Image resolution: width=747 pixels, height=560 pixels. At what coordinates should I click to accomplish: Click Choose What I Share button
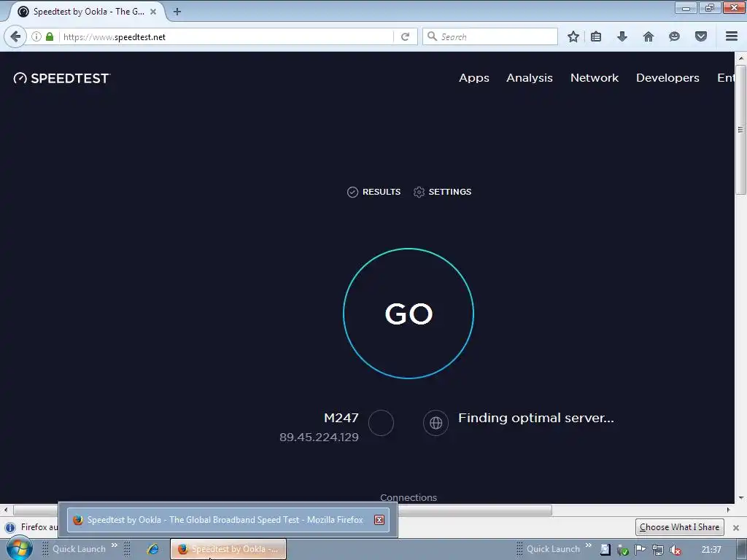point(679,527)
